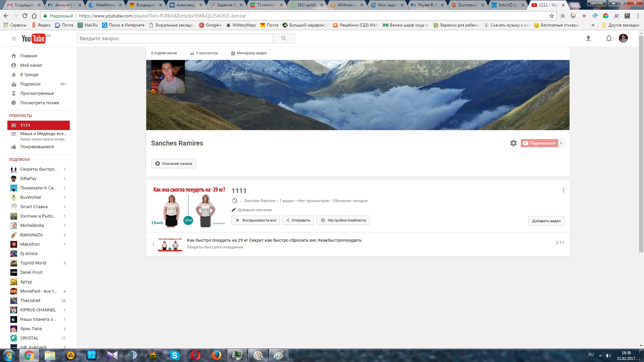Open the account avatar menu

click(623, 38)
